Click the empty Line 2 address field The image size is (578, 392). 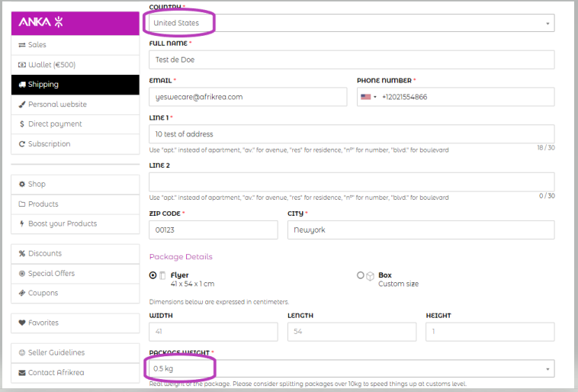(x=352, y=182)
